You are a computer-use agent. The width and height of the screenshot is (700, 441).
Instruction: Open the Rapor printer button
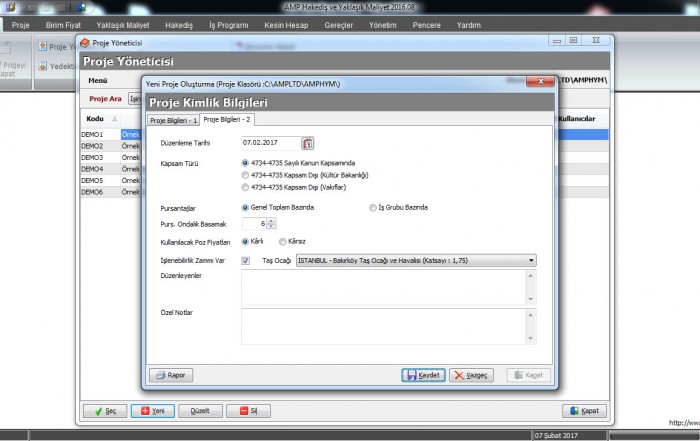(x=171, y=375)
